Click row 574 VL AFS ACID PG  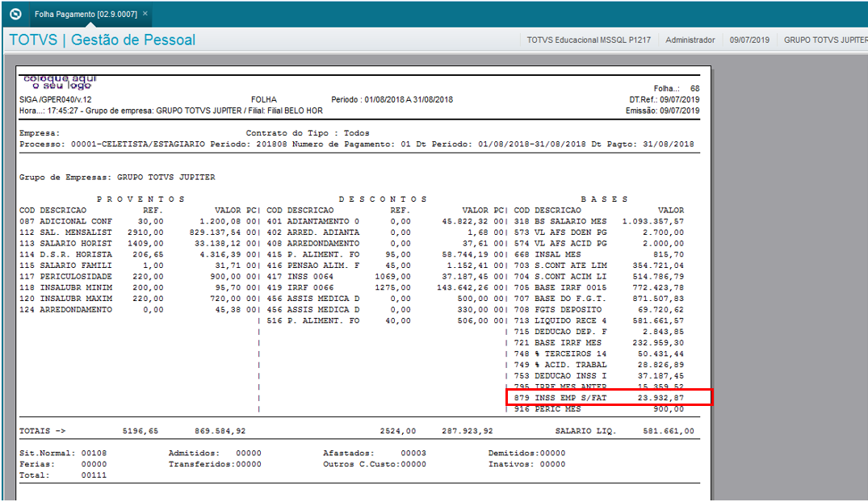[x=599, y=244]
